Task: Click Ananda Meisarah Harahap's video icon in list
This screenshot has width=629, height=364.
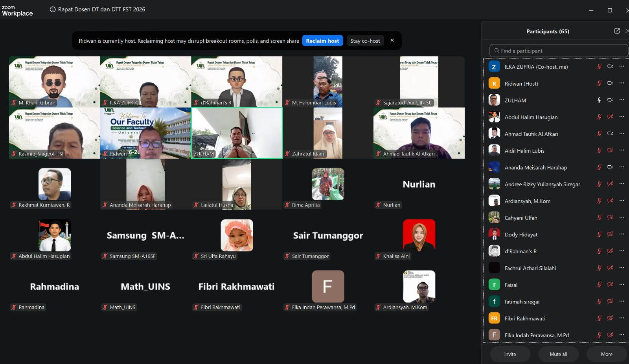Action: tap(610, 167)
